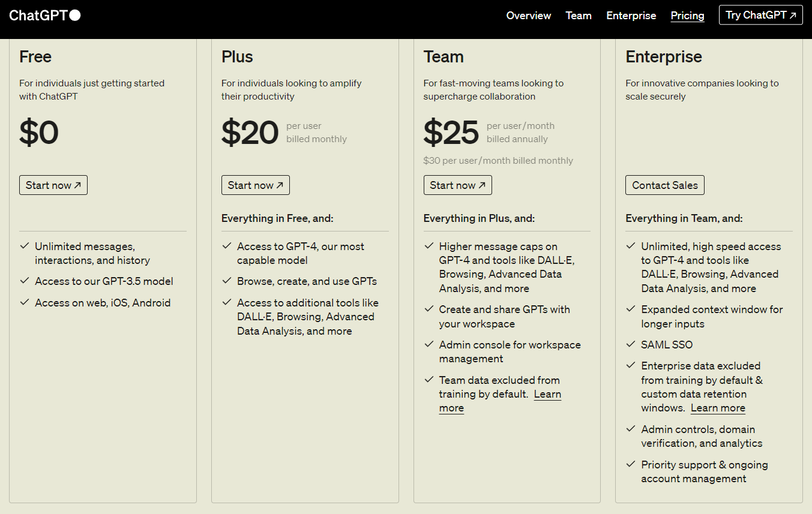Viewport: 812px width, 514px height.
Task: Click checkmark beside 'Browse, create, and use GPTs'
Action: click(x=227, y=281)
